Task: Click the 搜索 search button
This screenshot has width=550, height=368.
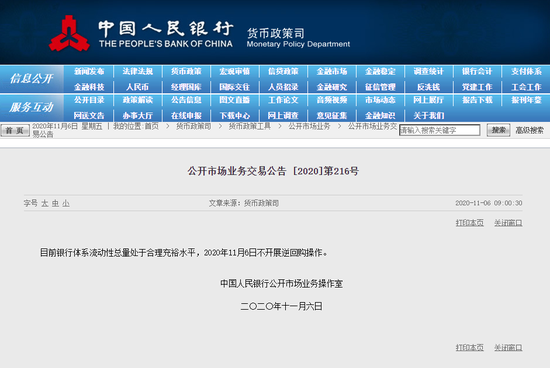Action: 498,130
